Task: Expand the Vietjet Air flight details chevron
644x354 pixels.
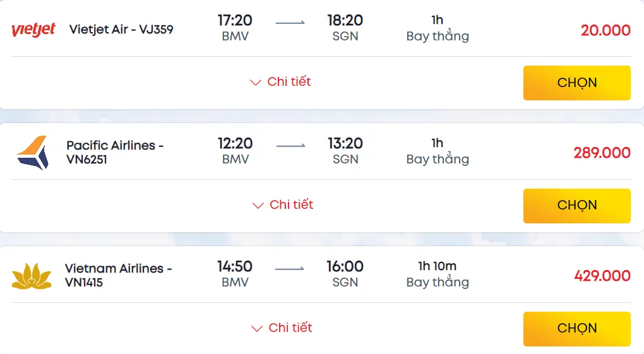Action: tap(256, 83)
